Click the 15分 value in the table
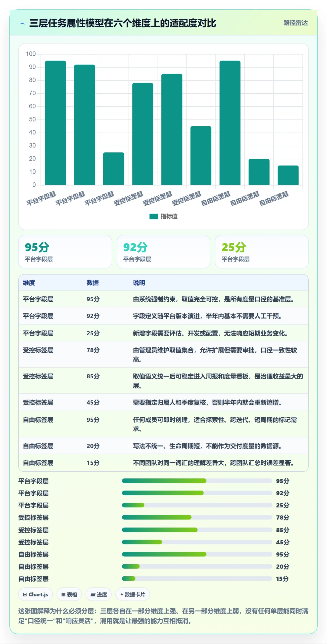Viewport: 327px width, 644px height. [93, 463]
